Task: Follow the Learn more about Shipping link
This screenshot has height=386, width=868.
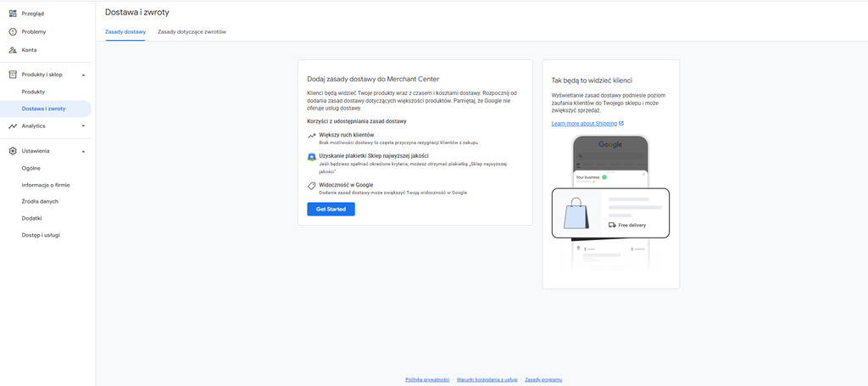Action: (584, 124)
